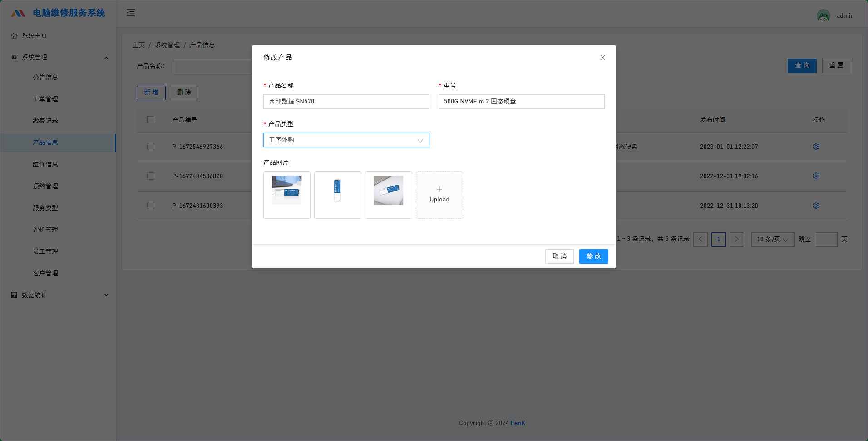Click the timestamp 2022-12-31 19:02:16

point(729,176)
